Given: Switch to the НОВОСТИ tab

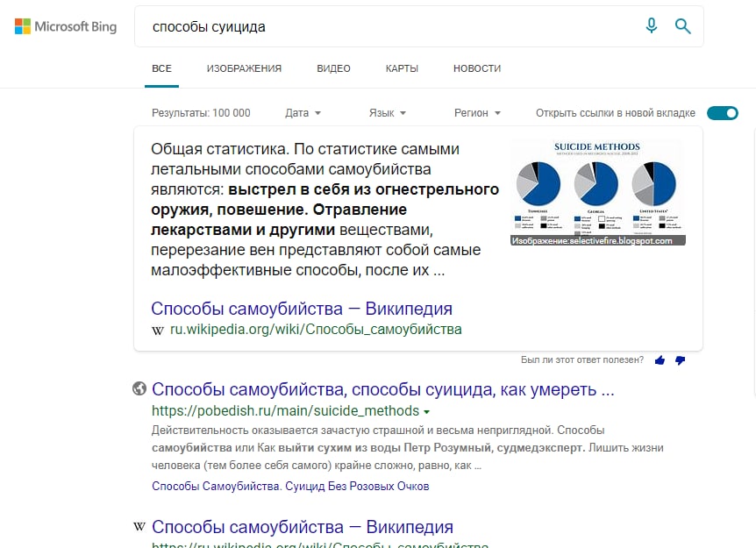Looking at the screenshot, I should [x=477, y=68].
